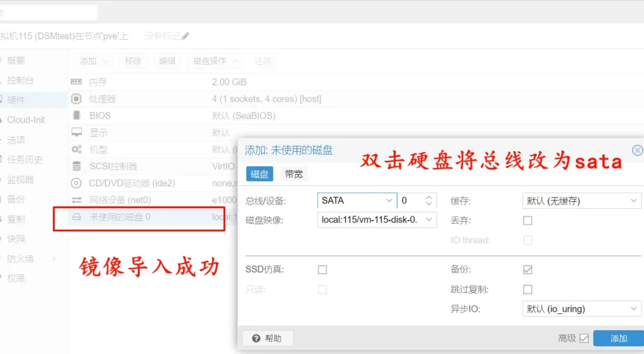Screen dimensions: 644x354
Task: Click the 网络设备 (net0) network icon
Action: [76, 201]
